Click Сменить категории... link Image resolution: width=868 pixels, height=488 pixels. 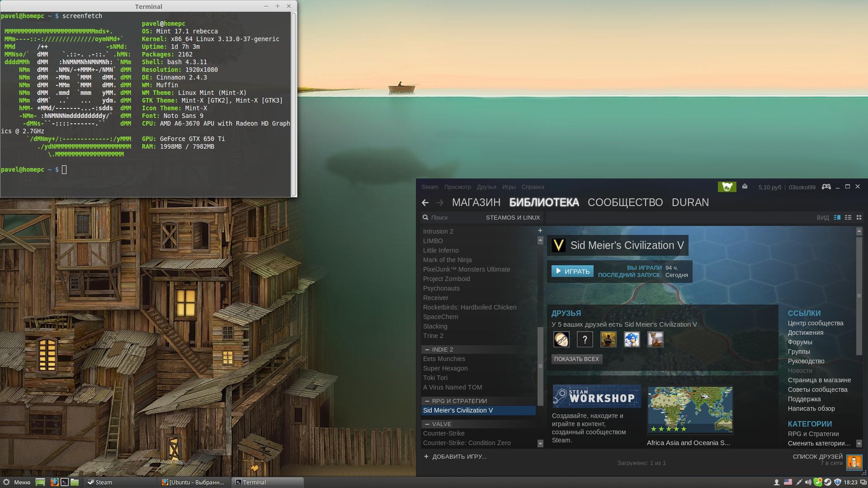[x=819, y=443]
